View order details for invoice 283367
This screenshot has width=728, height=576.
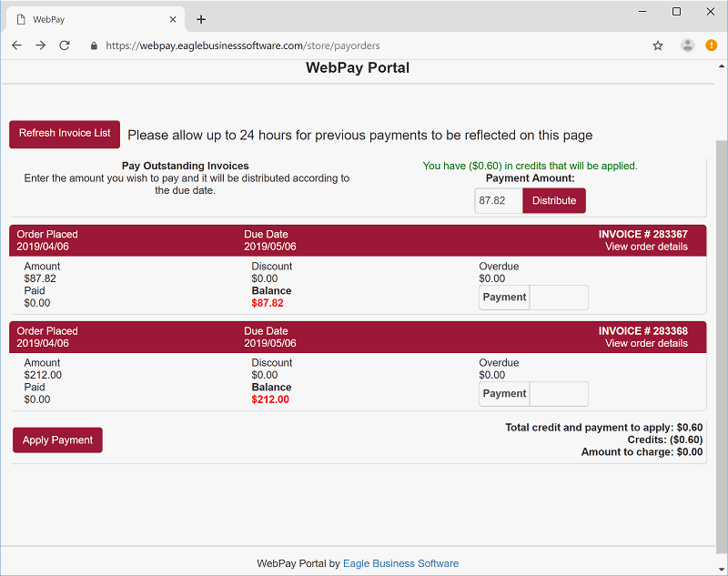pyautogui.click(x=646, y=247)
